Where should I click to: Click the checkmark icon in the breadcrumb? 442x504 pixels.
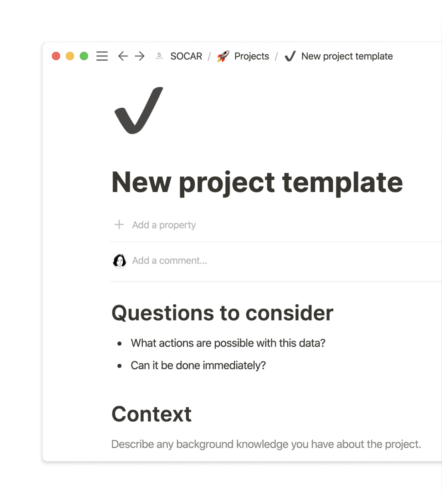[290, 56]
